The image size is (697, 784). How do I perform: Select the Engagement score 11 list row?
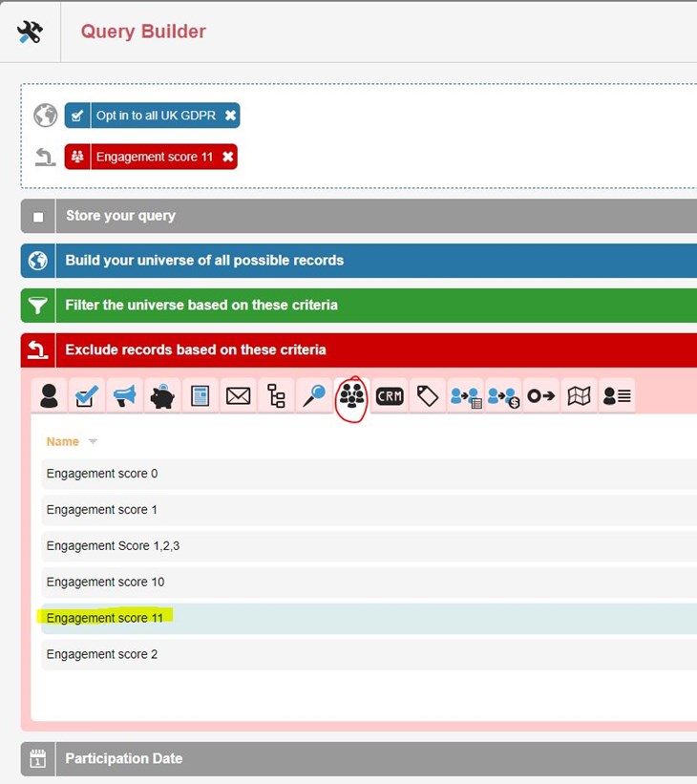(369, 619)
